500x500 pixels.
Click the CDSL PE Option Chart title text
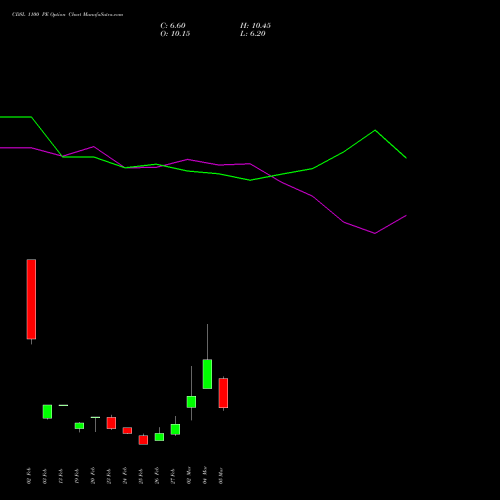(67, 15)
